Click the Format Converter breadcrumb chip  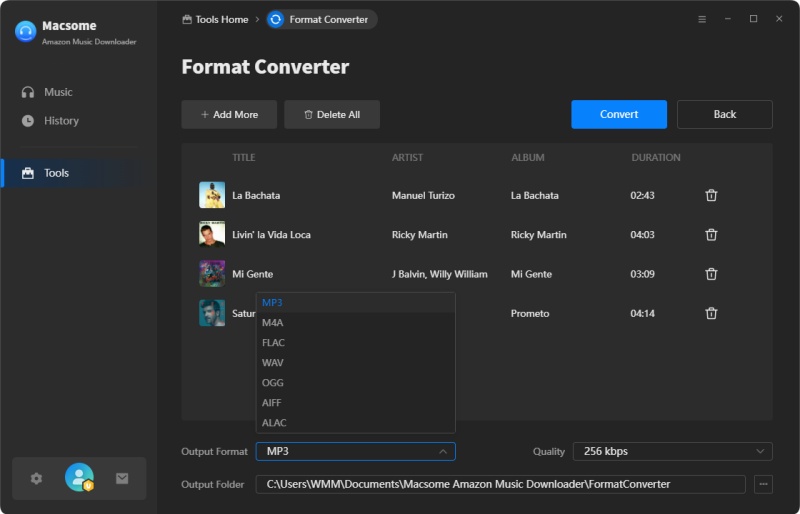322,19
